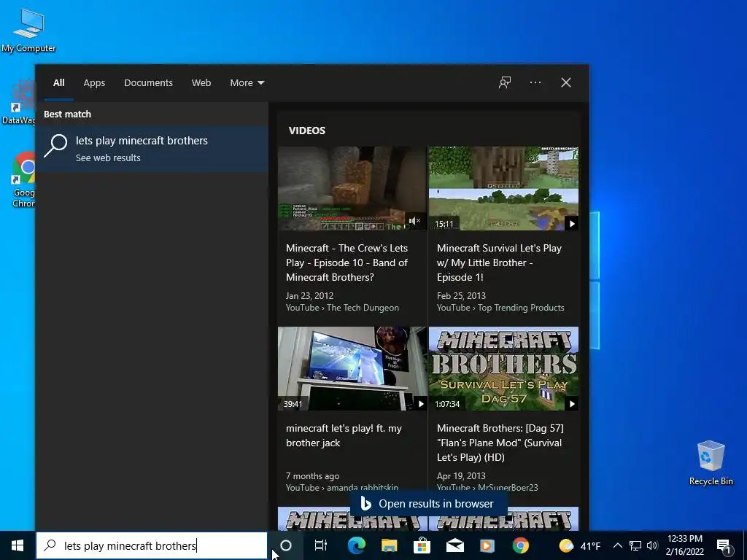Open the 15:11 Survival Let's Play thumbnail
Image resolution: width=747 pixels, height=560 pixels.
pyautogui.click(x=503, y=189)
